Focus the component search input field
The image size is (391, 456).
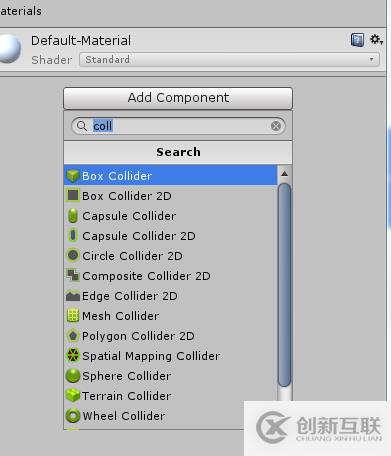[x=178, y=126]
